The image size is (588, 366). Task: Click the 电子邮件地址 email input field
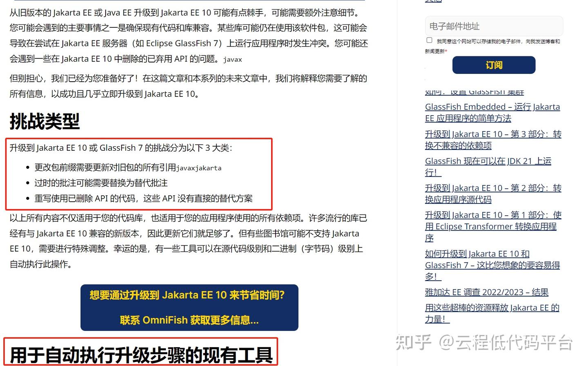point(494,26)
